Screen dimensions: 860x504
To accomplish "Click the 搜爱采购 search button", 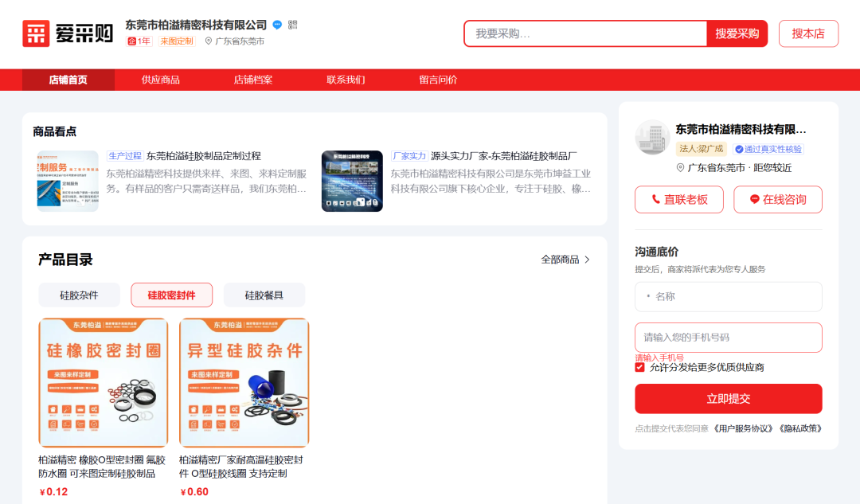I will click(737, 33).
